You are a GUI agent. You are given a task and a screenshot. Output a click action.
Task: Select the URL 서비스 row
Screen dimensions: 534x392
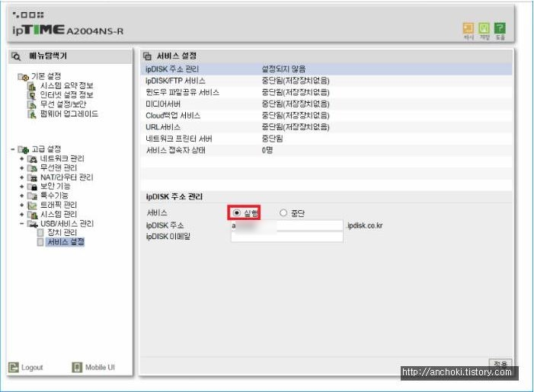[326, 127]
